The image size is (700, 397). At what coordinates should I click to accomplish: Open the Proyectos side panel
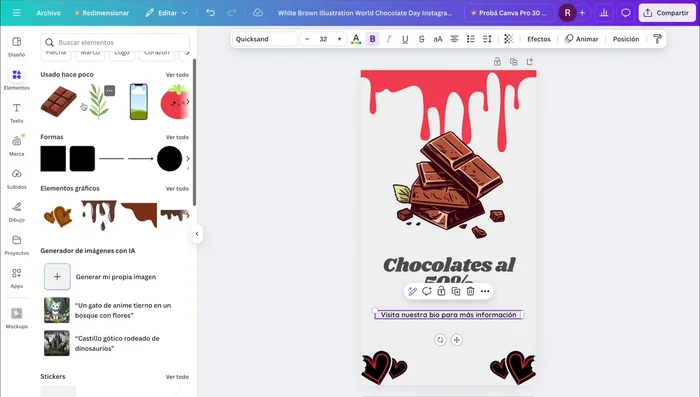point(17,245)
